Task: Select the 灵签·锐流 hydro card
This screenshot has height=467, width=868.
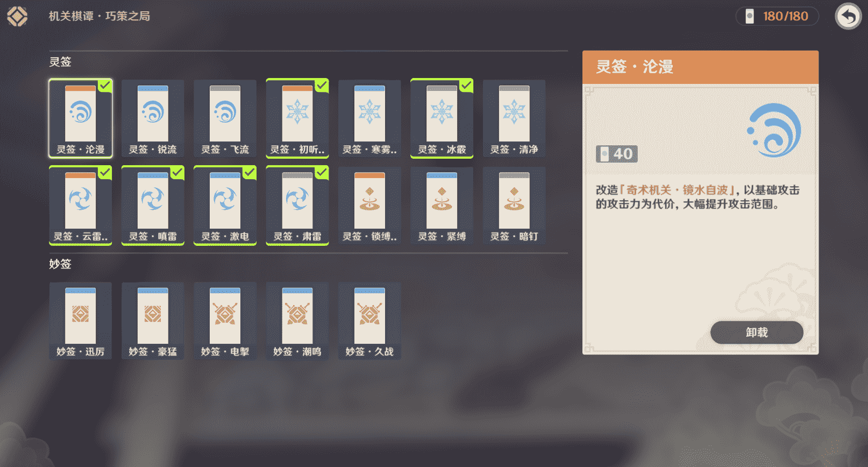Action: point(153,119)
